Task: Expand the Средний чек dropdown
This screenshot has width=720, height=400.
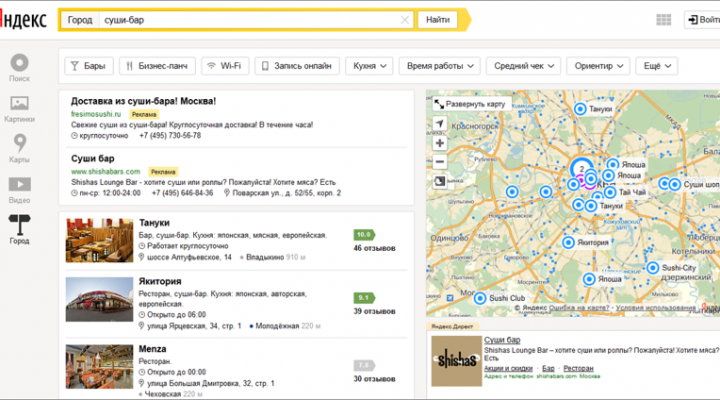Action: [524, 66]
